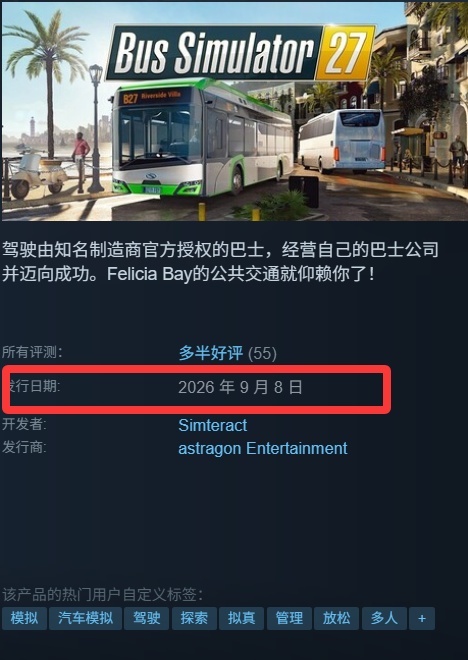This screenshot has height=660, width=468.
Task: Click the 2026 年 9 月 8 日 release date
Action: point(240,387)
